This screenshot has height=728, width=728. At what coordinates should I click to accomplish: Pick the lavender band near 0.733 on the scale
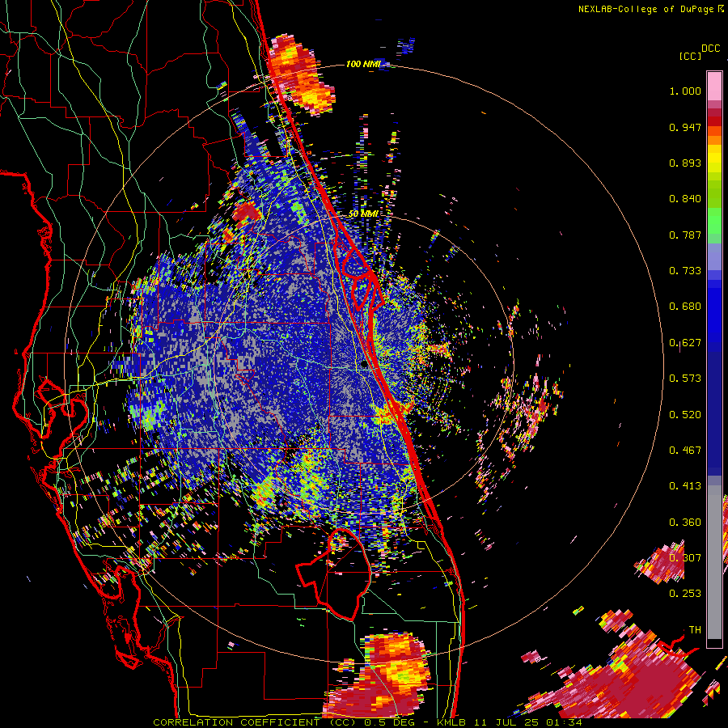pos(714,256)
